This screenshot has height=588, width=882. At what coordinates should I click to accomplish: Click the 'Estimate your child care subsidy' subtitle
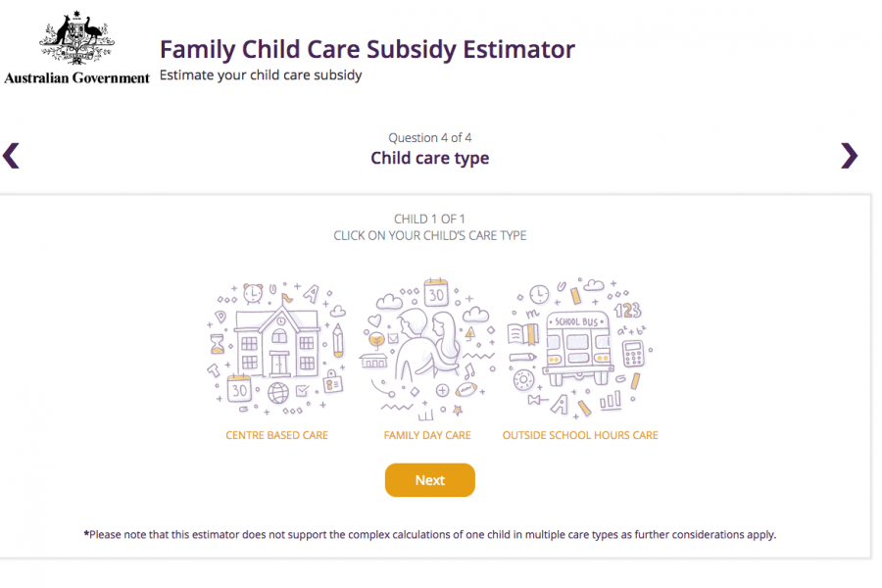pos(261,75)
